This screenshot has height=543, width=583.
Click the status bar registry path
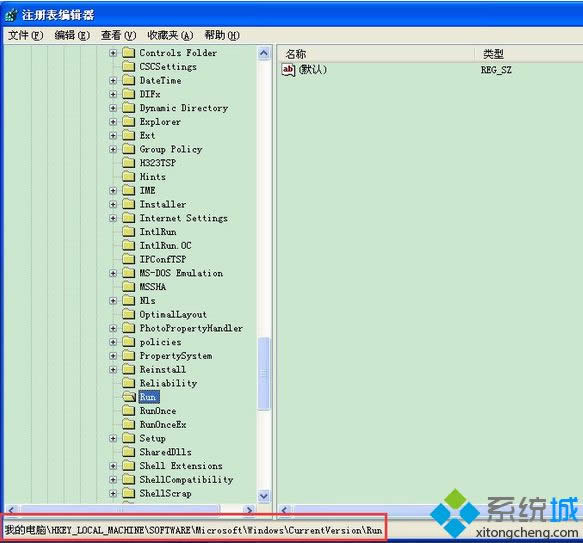(x=193, y=530)
